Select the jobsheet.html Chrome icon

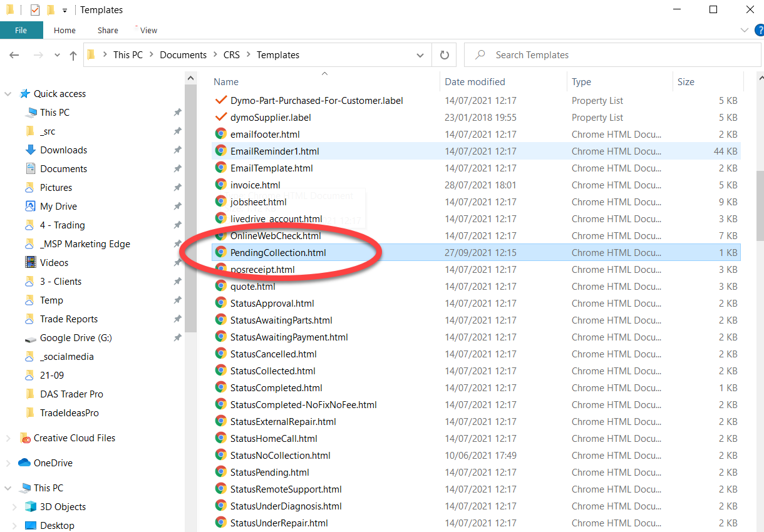tap(220, 202)
